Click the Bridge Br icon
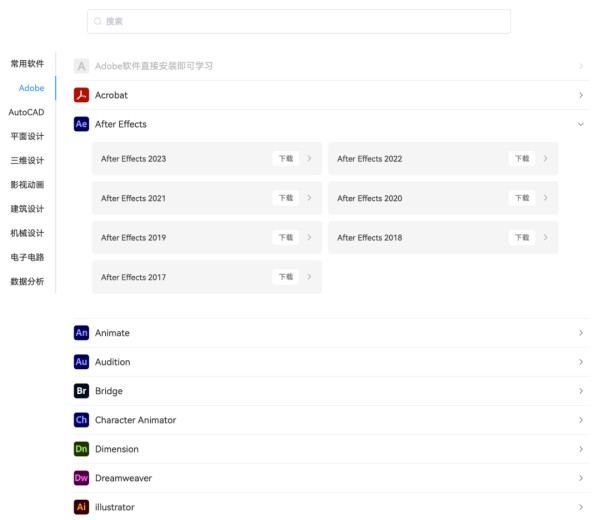Viewport: 600px width, 520px height. click(x=81, y=391)
